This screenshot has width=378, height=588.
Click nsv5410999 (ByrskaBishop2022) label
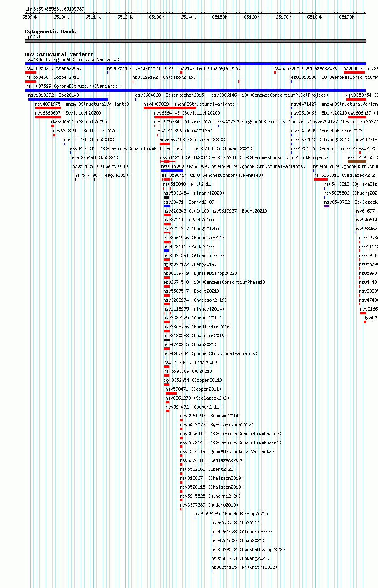tap(328, 131)
